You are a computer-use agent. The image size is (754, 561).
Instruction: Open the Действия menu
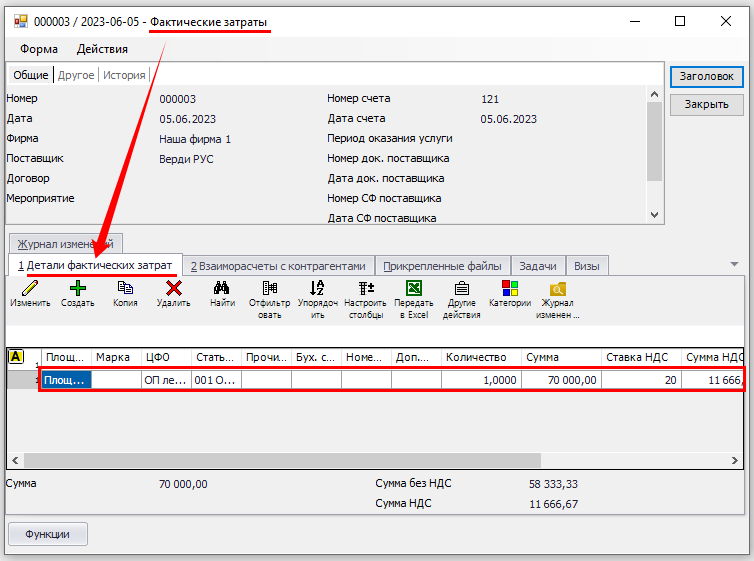point(102,49)
